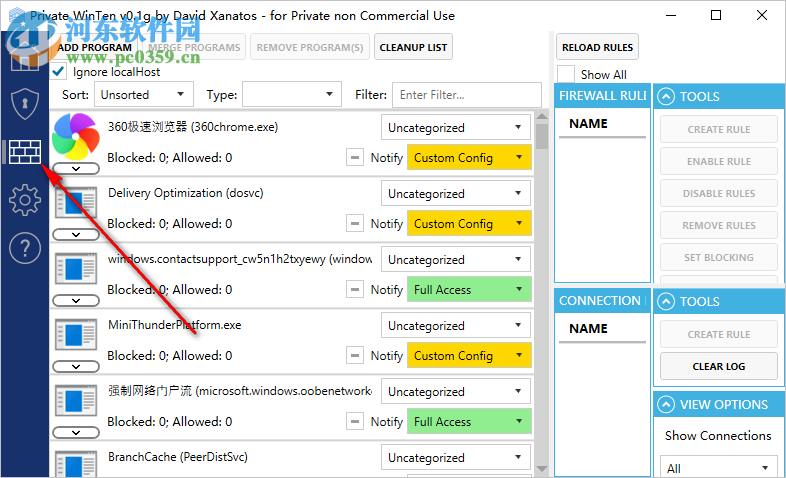Screen dimensions: 786x478
Task: Select FIREWALL RULES panel header
Action: pos(602,96)
